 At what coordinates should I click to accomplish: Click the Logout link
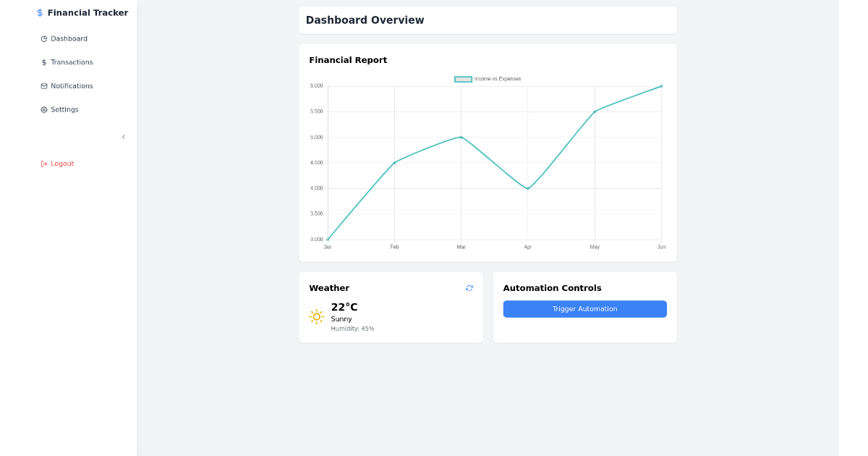tap(61, 164)
